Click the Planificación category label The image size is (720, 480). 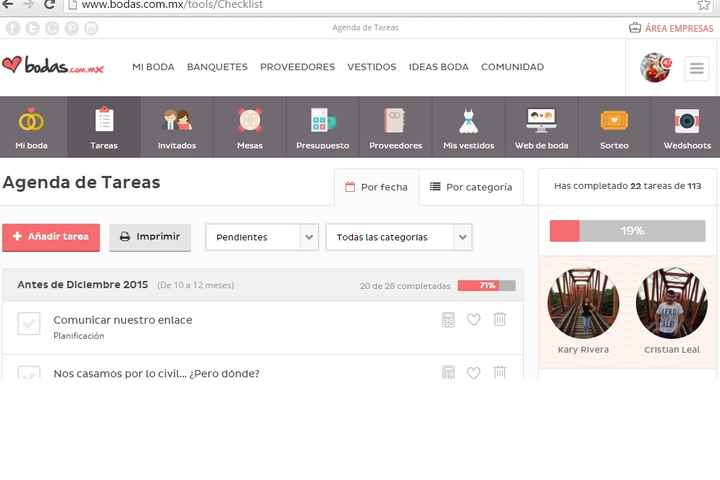(79, 336)
